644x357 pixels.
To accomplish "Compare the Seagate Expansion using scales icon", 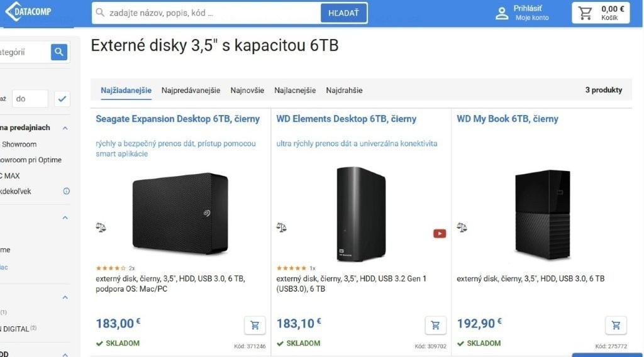I will 101,227.
